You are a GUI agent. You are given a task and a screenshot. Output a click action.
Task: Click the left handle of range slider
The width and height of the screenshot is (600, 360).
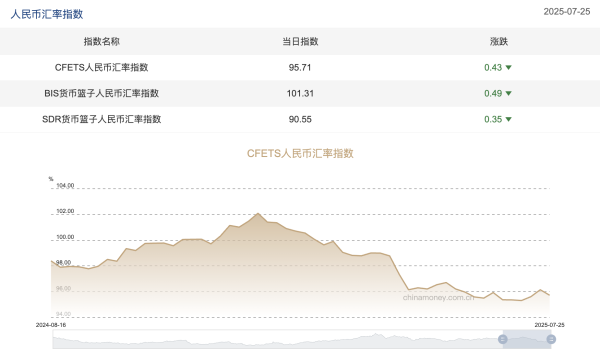503,339
